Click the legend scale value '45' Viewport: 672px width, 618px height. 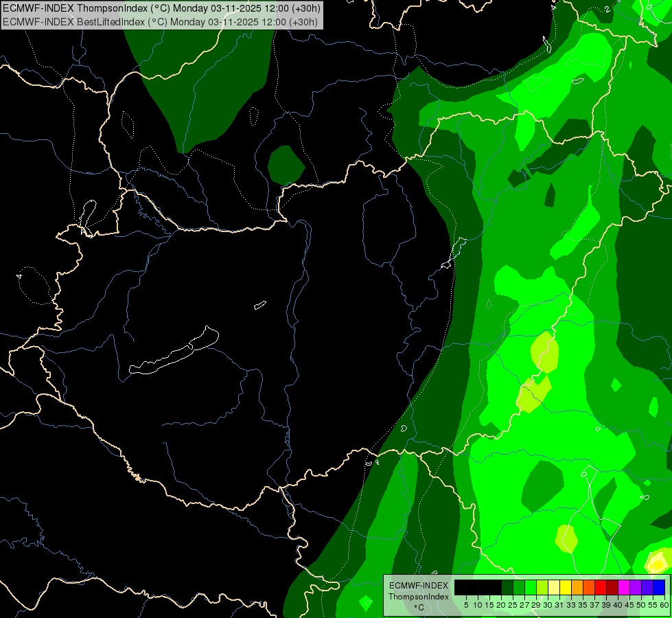tap(629, 605)
